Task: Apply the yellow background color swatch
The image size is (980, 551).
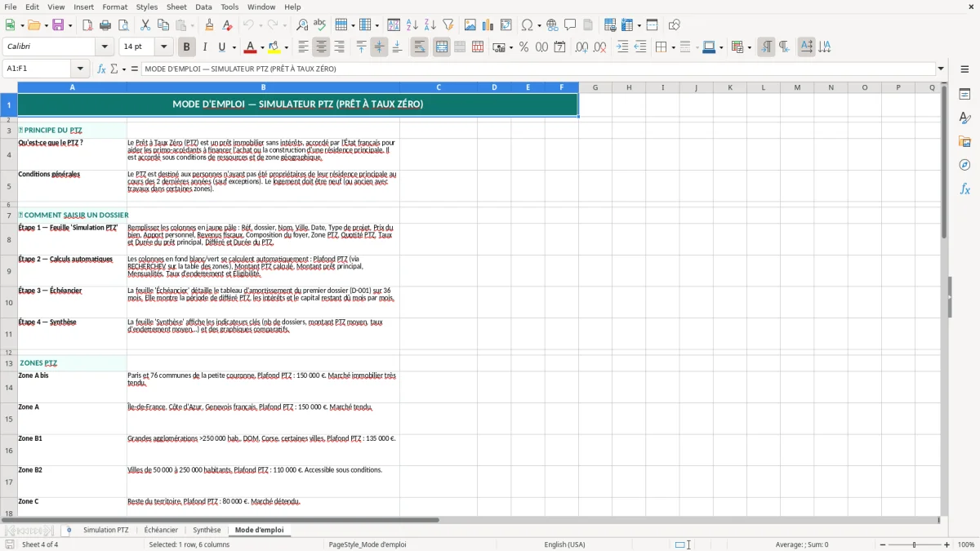Action: pyautogui.click(x=275, y=47)
